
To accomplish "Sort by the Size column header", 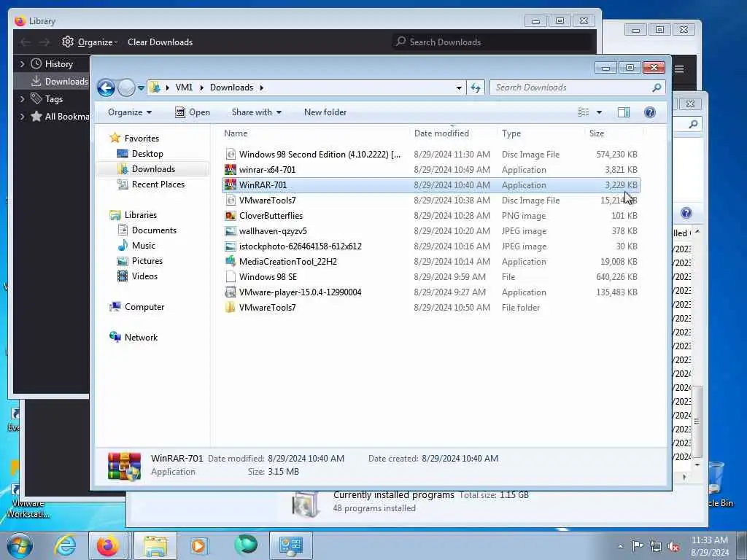I will pyautogui.click(x=614, y=133).
